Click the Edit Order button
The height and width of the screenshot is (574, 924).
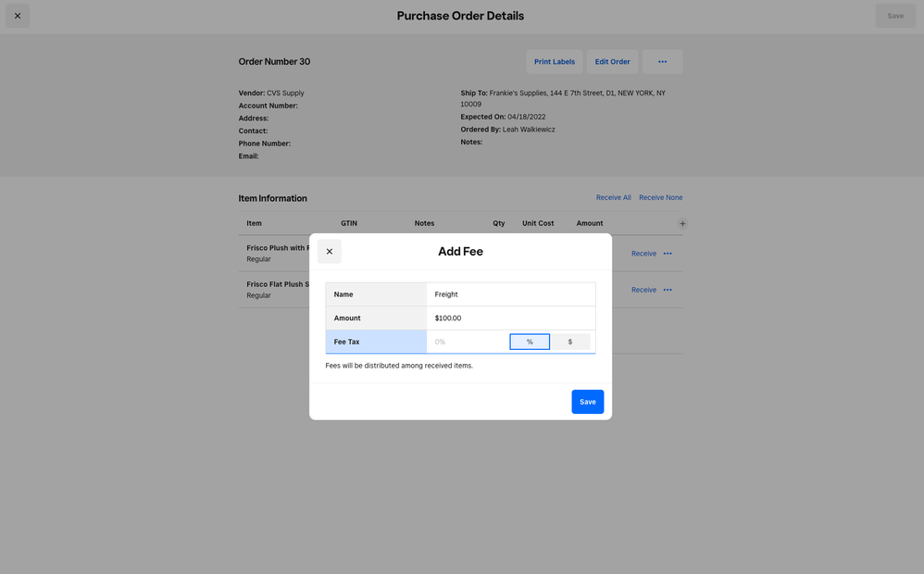612,62
